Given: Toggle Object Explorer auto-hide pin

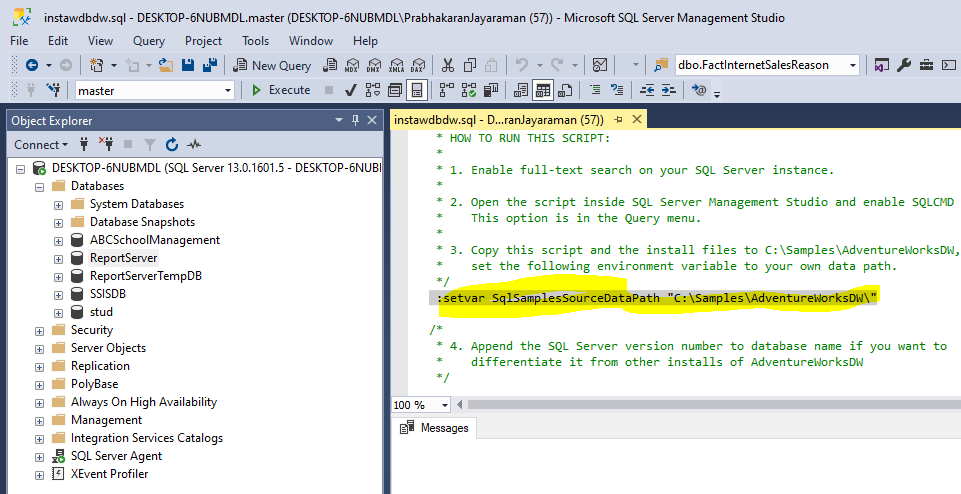Looking at the screenshot, I should click(x=355, y=120).
